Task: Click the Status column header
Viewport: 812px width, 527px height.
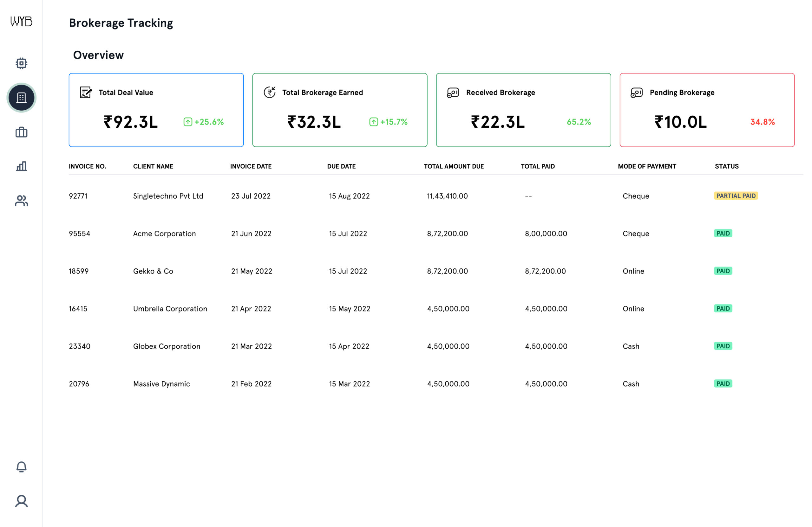Action: pos(726,166)
